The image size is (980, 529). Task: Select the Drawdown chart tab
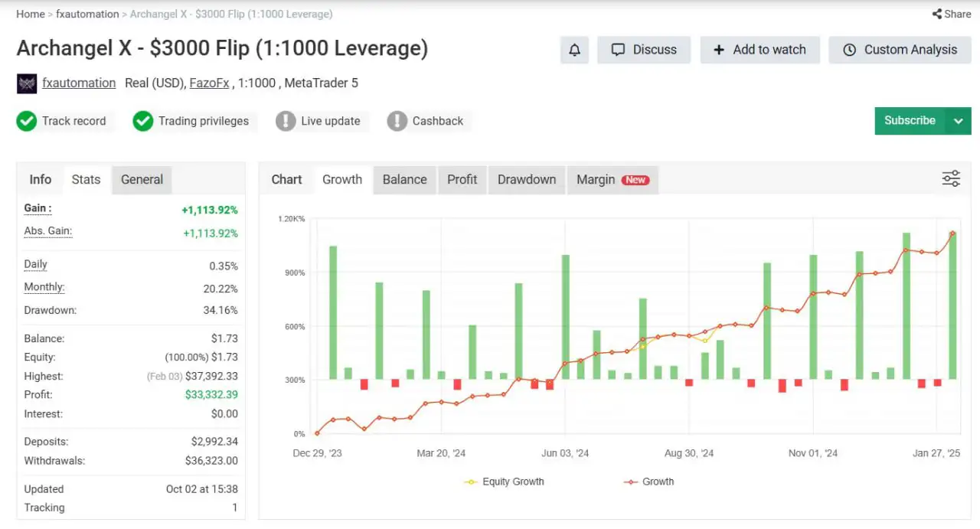pos(527,179)
